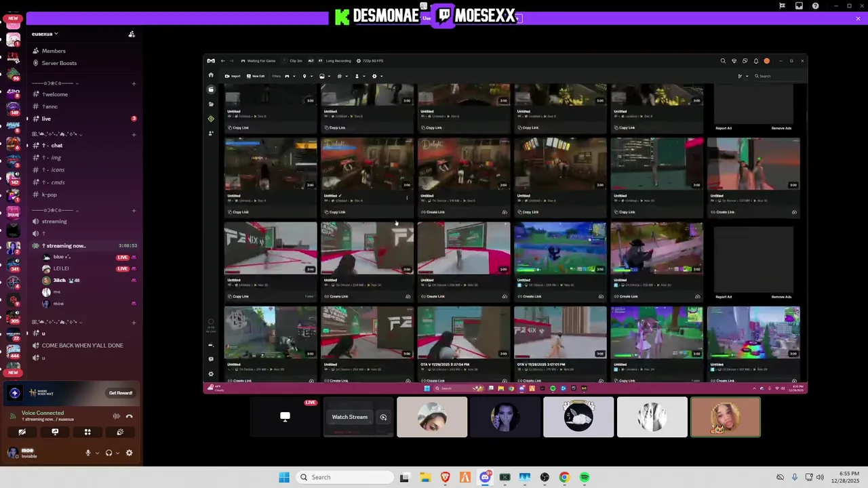
Task: Open Brave browser from the taskbar
Action: (x=445, y=477)
